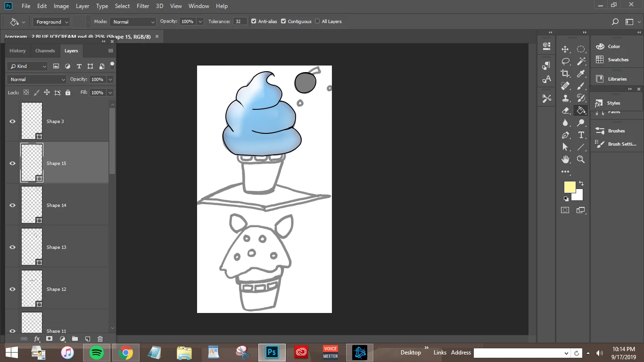This screenshot has height=362, width=644.
Task: Open the Foreground fill source dropdown
Action: tap(51, 22)
